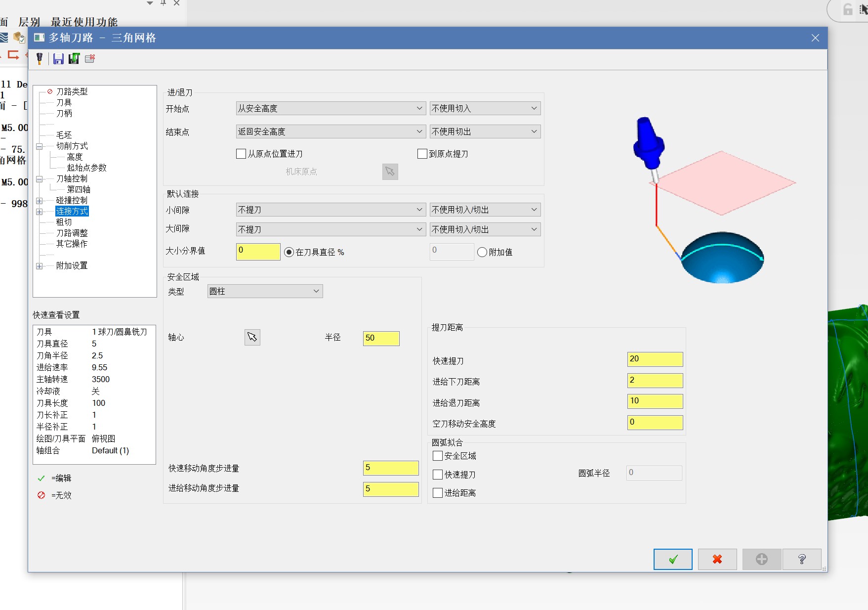The image size is (868, 610).
Task: Click the 轴心 selection arrow button
Action: 252,337
